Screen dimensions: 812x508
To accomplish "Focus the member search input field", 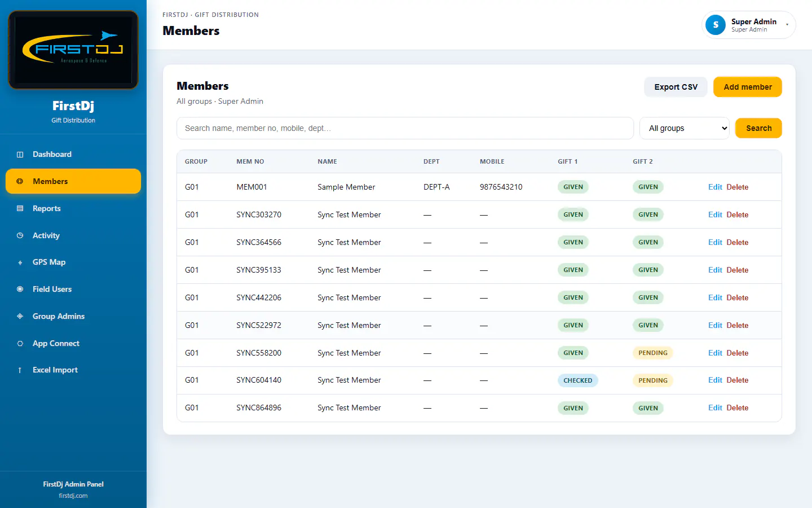I will (x=405, y=128).
